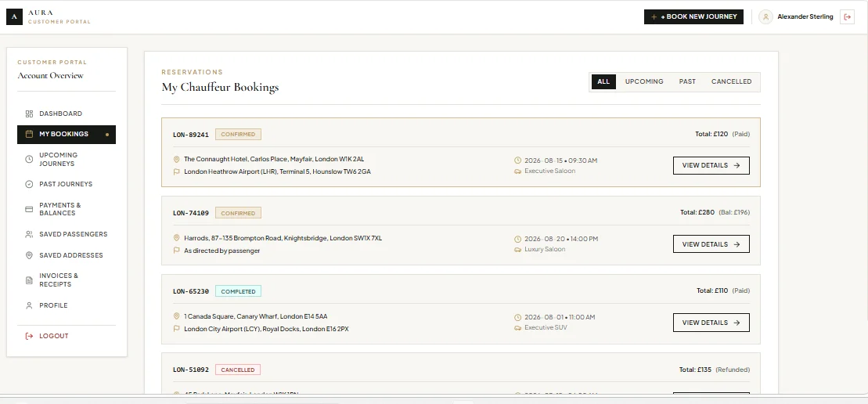Click clock icon beside 2026-08-01 11:00 AM
The height and width of the screenshot is (404, 868).
pyautogui.click(x=517, y=318)
